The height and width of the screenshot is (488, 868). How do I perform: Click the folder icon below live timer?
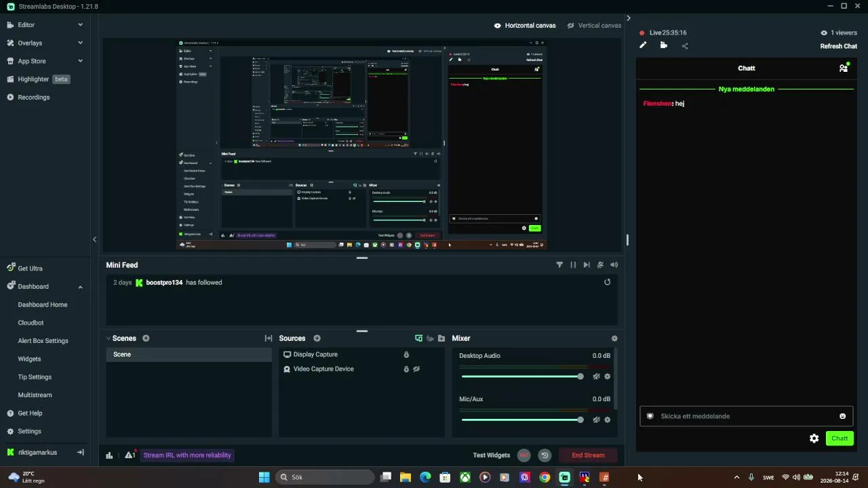coord(663,45)
